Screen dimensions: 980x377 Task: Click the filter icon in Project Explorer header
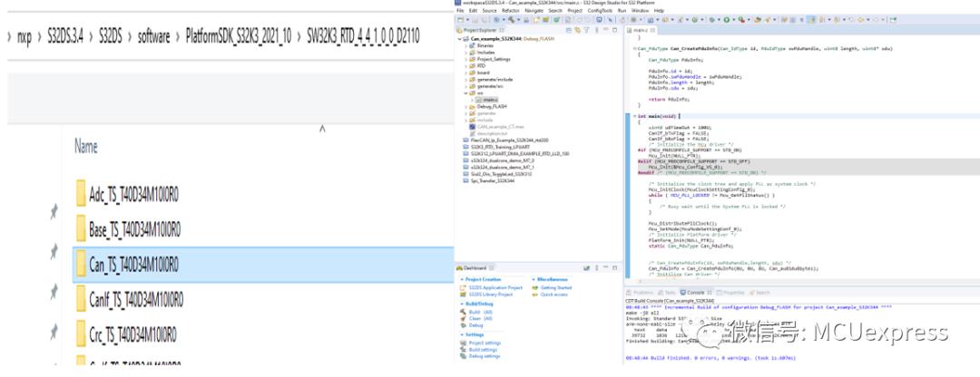coord(586,30)
